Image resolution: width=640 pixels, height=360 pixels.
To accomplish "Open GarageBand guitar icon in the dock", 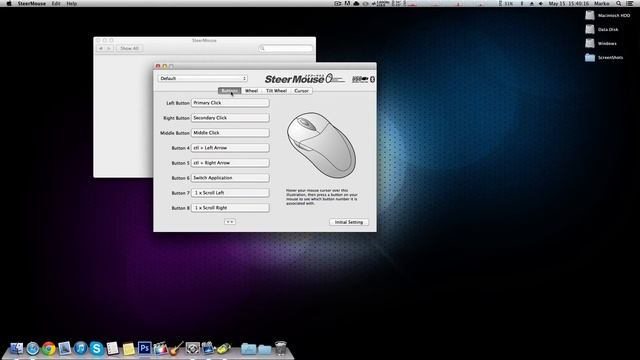I will coord(176,348).
